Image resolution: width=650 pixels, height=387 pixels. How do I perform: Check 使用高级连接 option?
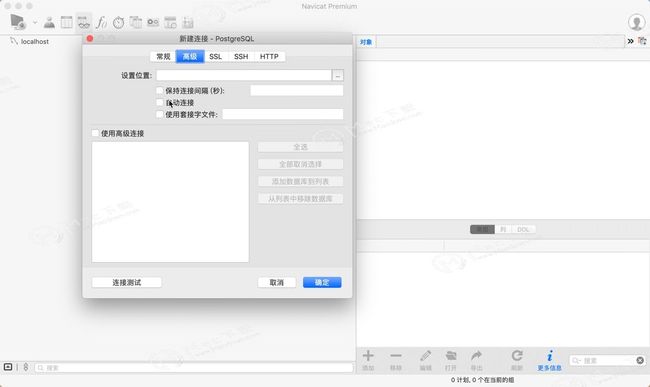(95, 133)
